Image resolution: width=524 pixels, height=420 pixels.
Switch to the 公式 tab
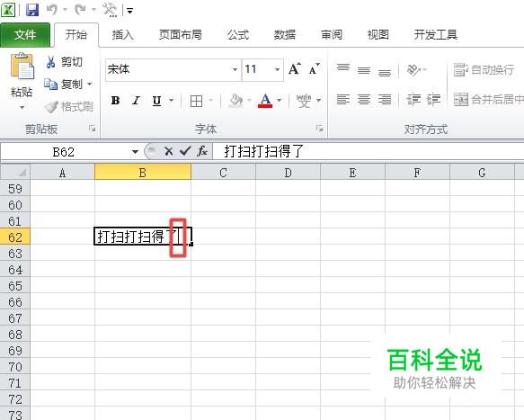pos(238,34)
